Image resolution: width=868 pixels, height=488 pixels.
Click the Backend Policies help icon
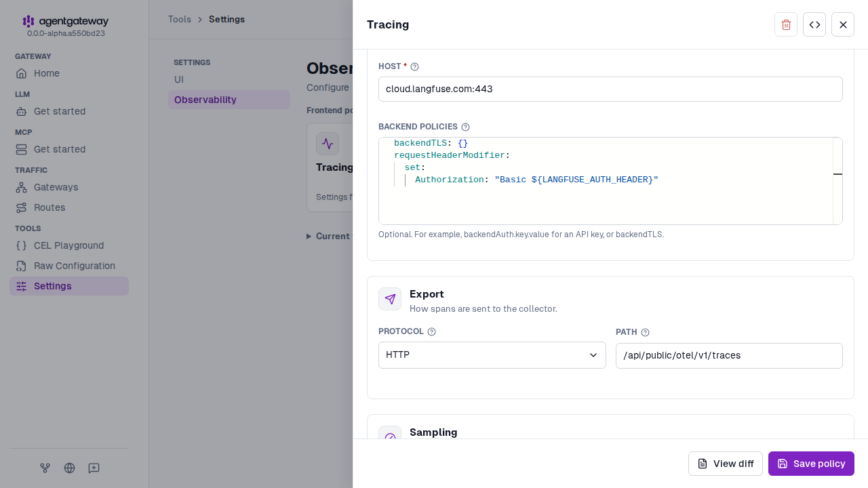coord(465,127)
